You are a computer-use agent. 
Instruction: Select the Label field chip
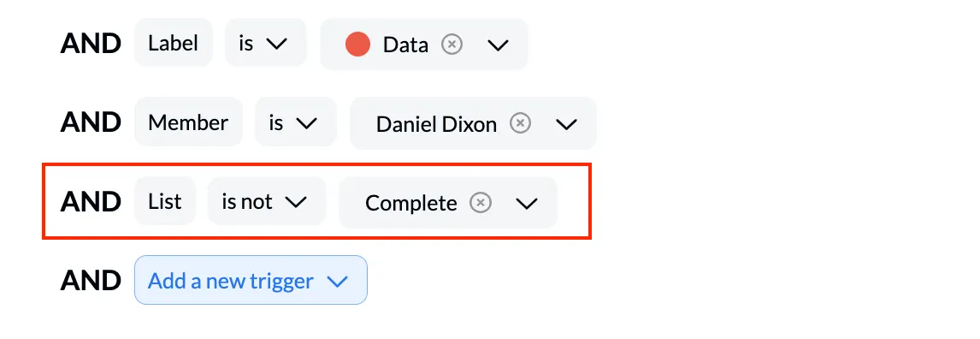tap(173, 43)
